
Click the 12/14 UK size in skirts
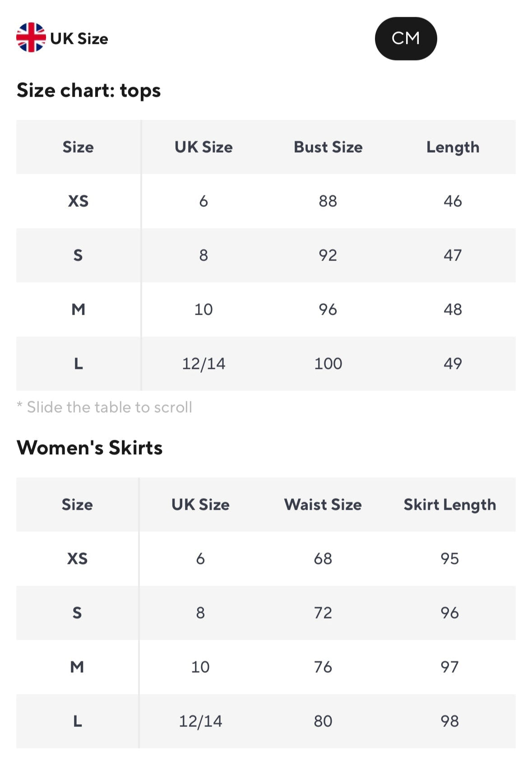tap(200, 721)
